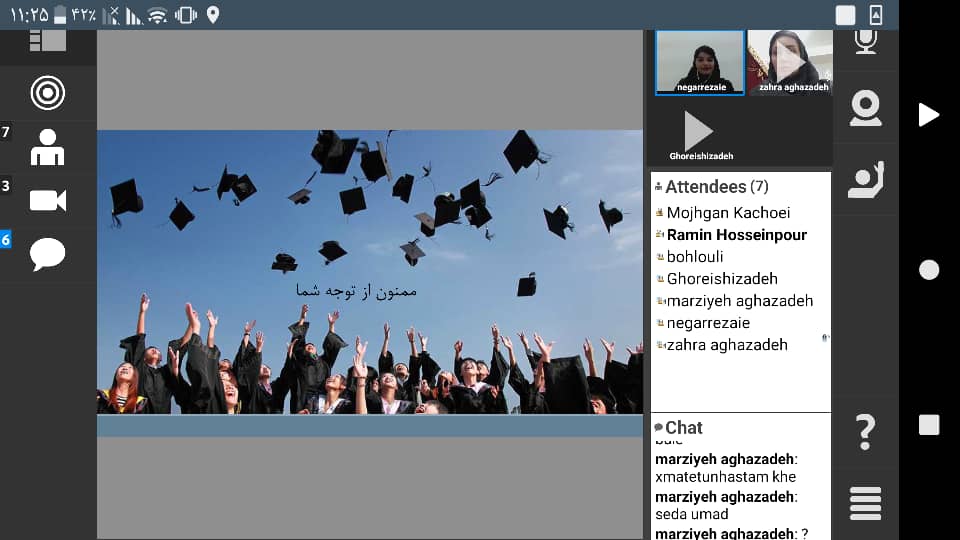Select Mojhgan Kachoei in attendees list

coord(728,213)
